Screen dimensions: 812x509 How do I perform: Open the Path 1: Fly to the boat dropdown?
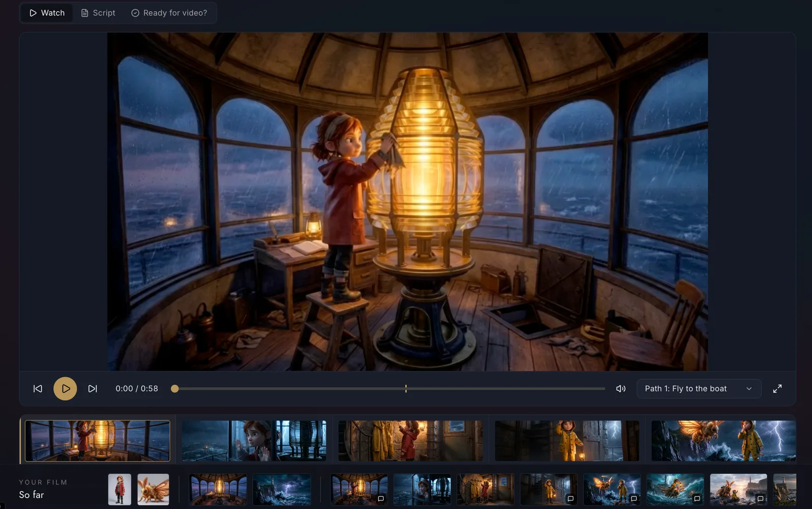tap(699, 389)
